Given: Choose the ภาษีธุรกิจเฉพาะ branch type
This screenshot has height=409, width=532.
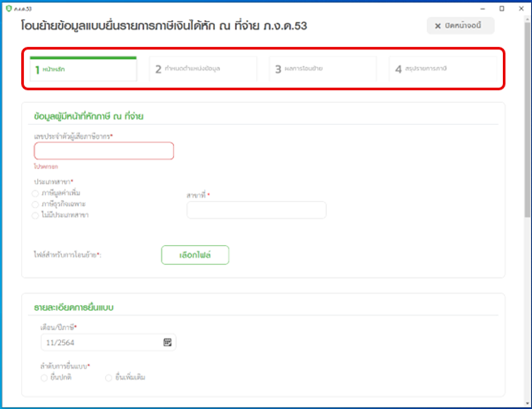Looking at the screenshot, I should [x=36, y=204].
